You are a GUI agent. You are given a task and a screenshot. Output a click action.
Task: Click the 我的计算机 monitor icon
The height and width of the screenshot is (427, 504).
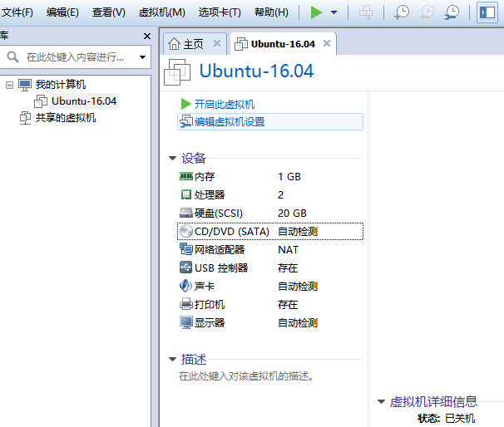[x=25, y=85]
